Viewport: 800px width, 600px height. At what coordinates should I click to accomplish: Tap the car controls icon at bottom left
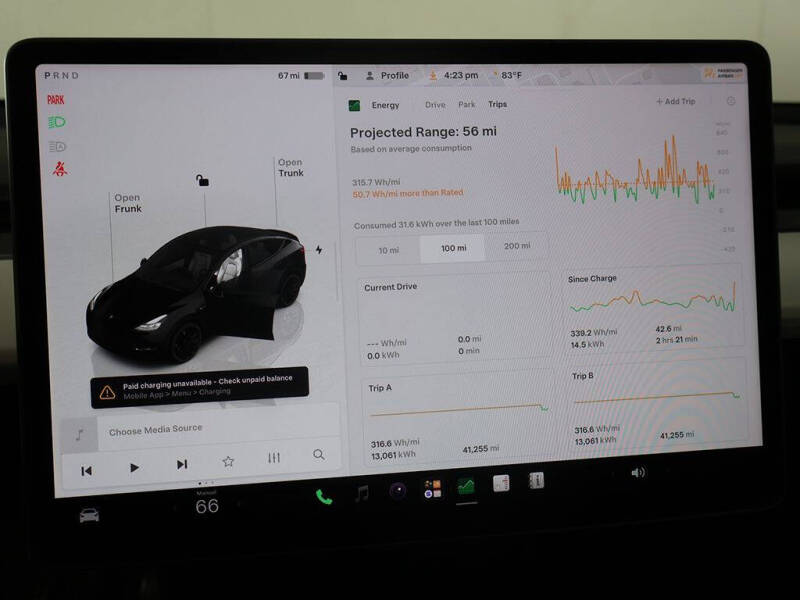point(89,515)
